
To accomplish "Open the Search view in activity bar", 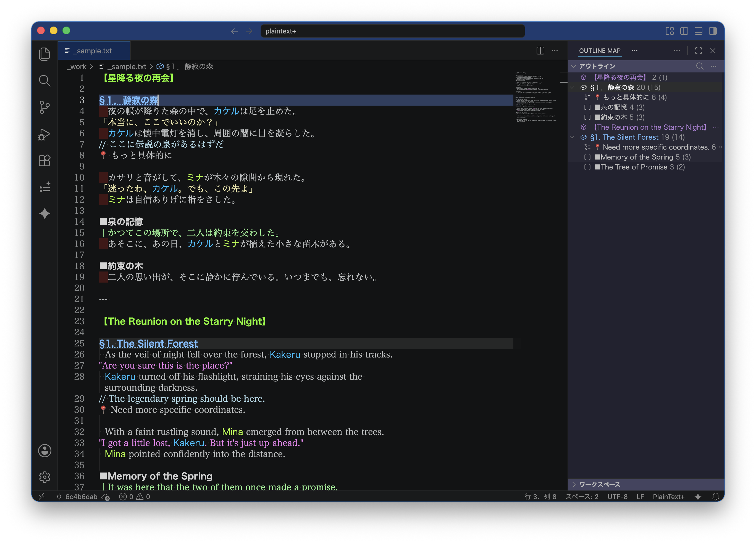I will (44, 81).
